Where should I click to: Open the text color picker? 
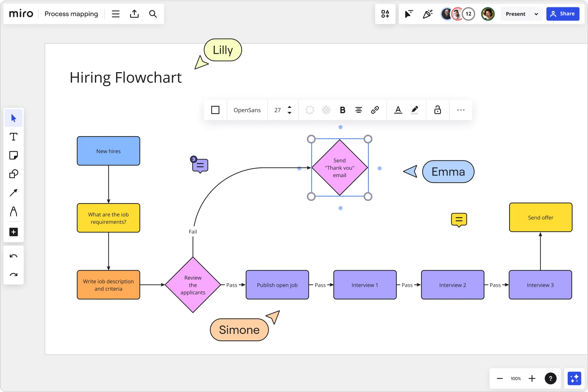click(398, 110)
